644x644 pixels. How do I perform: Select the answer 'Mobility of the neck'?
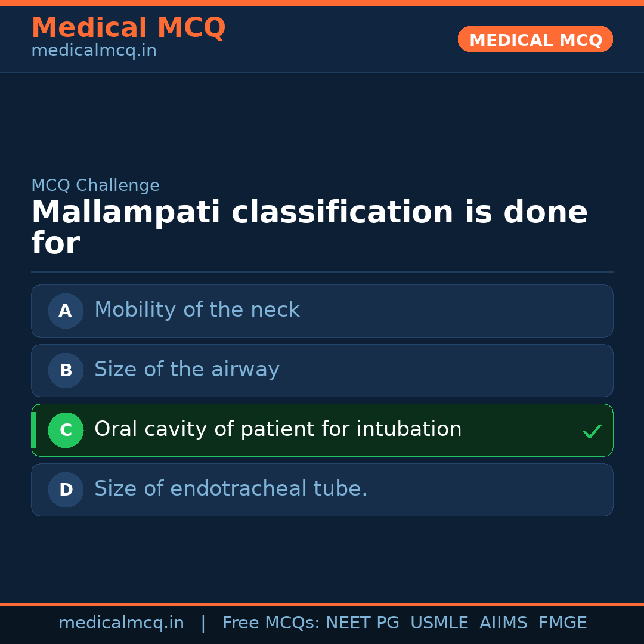[197, 310]
